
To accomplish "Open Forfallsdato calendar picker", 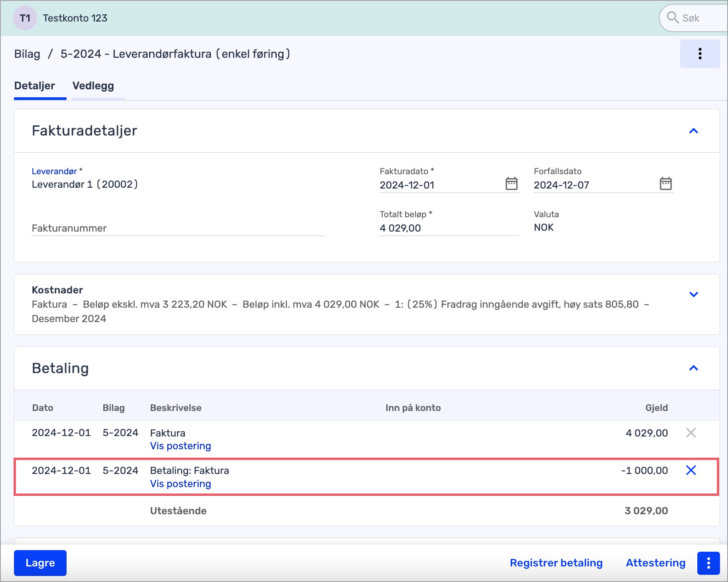I will [x=665, y=184].
